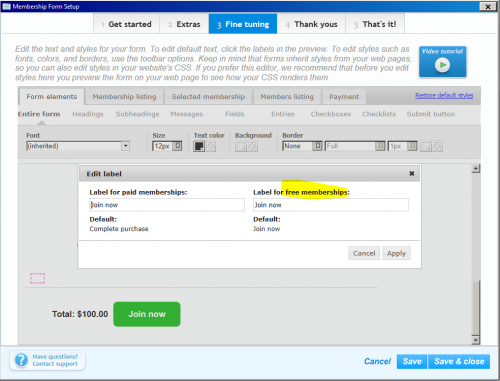The height and width of the screenshot is (381, 500).
Task: Cancel the form setup wizard
Action: coord(377,361)
